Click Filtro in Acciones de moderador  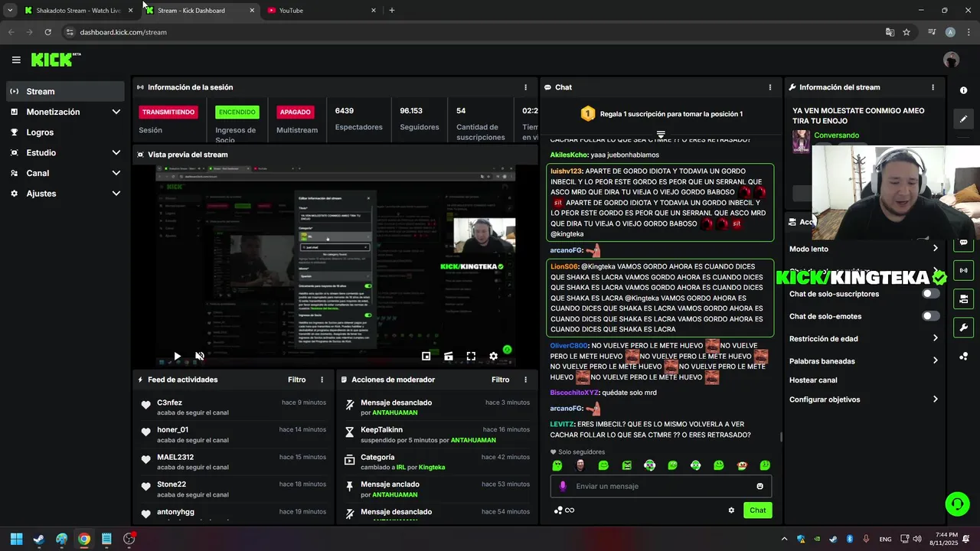point(500,380)
